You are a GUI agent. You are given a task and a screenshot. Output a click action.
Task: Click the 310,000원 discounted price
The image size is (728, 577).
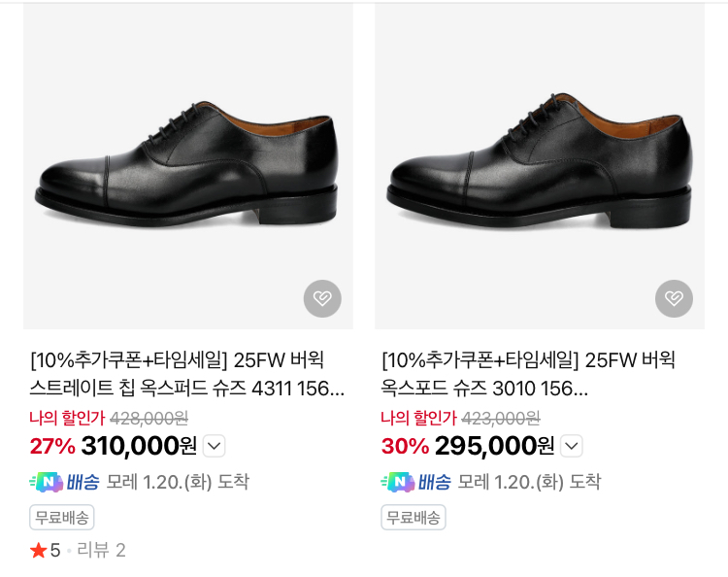tap(139, 447)
